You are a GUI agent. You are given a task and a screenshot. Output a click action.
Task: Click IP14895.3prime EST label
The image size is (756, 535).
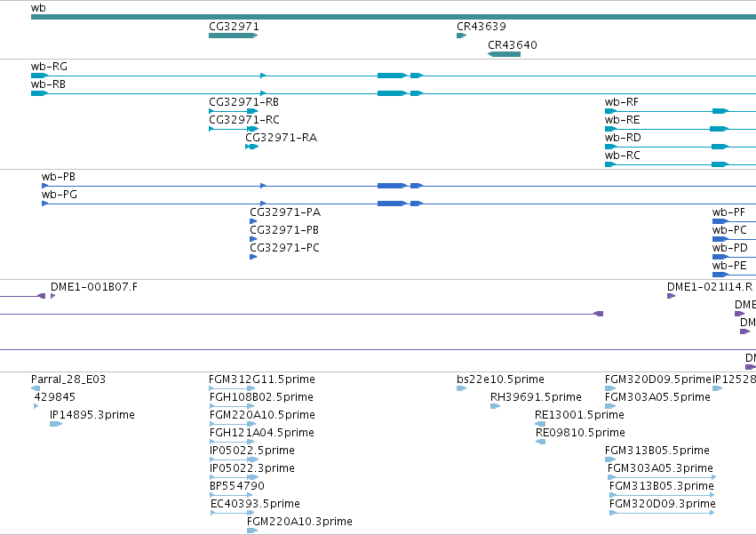[92, 415]
